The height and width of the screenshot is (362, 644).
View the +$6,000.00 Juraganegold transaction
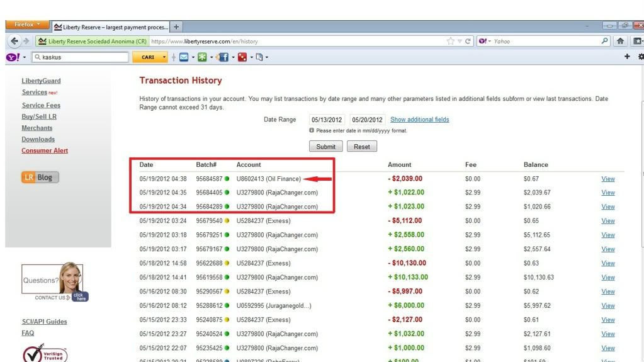click(608, 305)
